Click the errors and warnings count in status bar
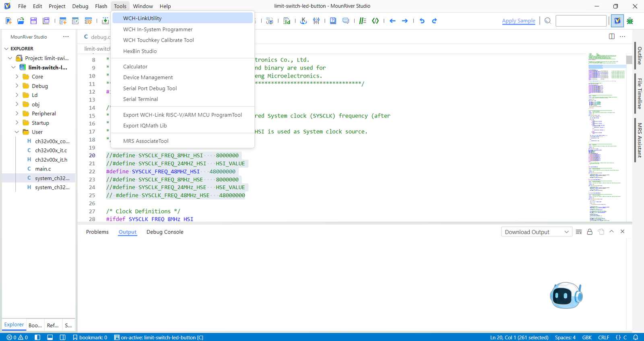 tap(17, 337)
